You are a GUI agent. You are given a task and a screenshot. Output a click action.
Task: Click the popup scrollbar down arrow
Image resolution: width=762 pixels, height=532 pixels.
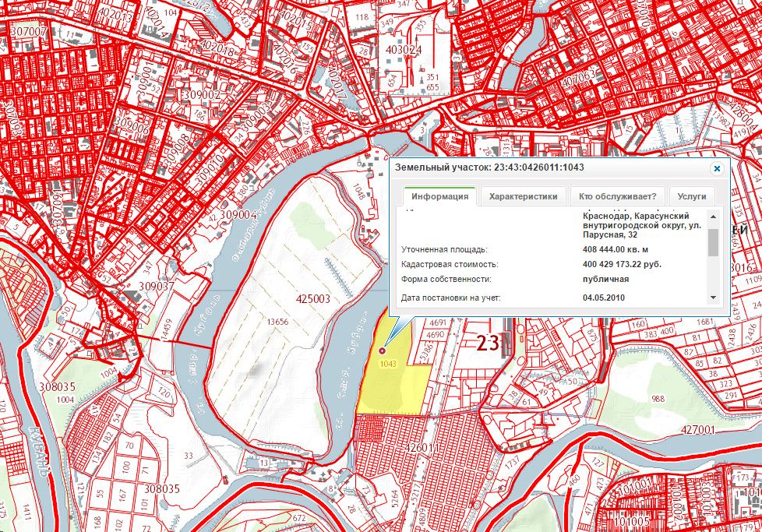(713, 298)
